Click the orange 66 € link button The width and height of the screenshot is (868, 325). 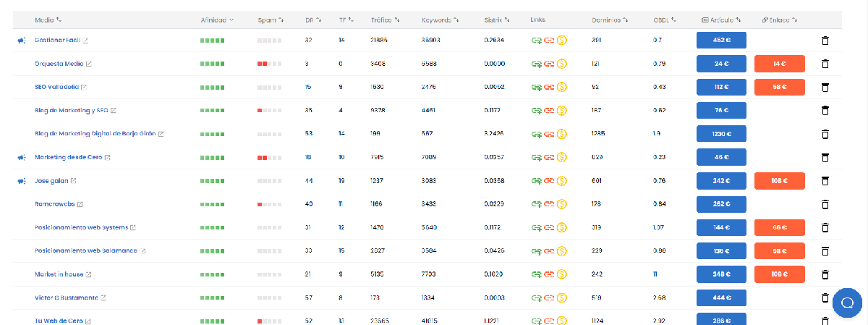[x=779, y=227]
